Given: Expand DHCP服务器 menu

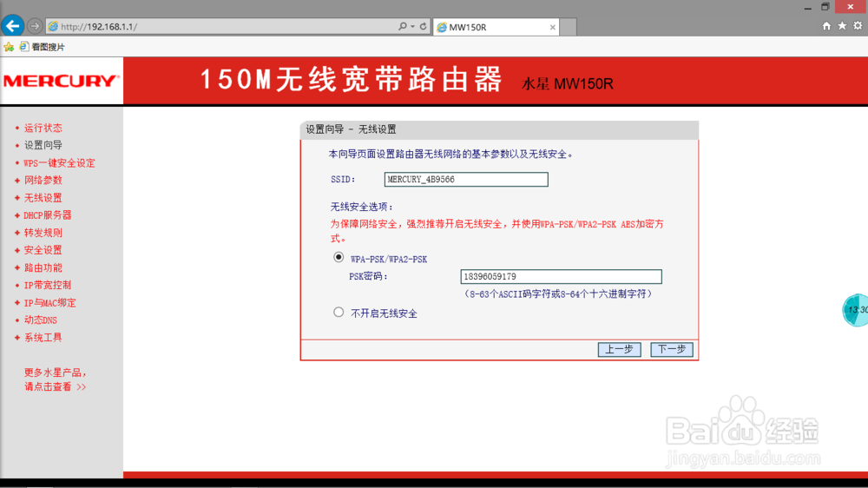Looking at the screenshot, I should [47, 215].
